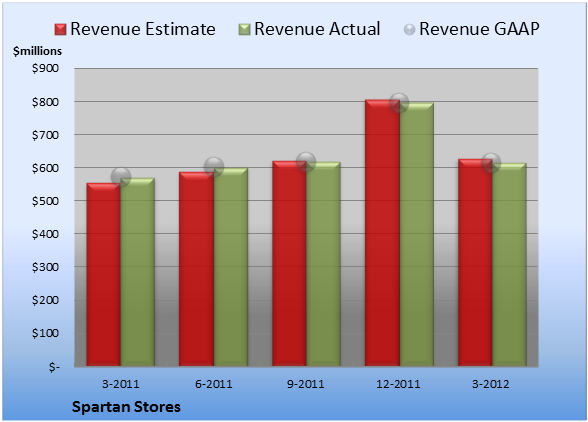Select the green 6-2011 actual bar
Image resolution: width=588 pixels, height=422 pixels.
231,267
